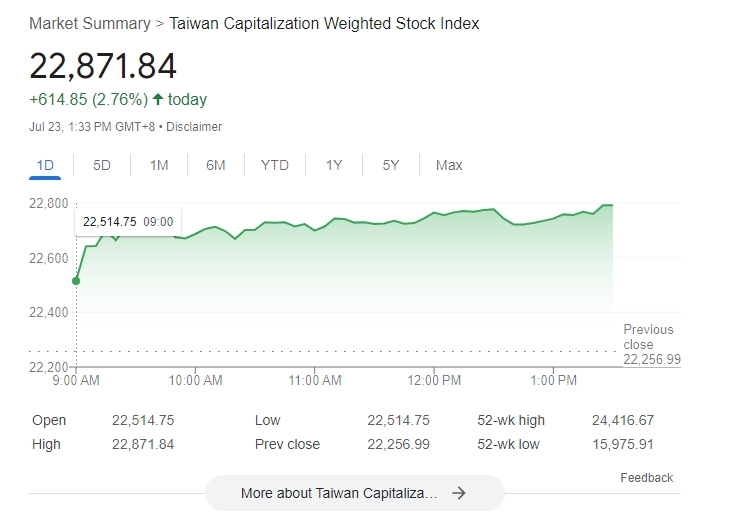Click More about Taiwan Capitaliza... button

(354, 493)
